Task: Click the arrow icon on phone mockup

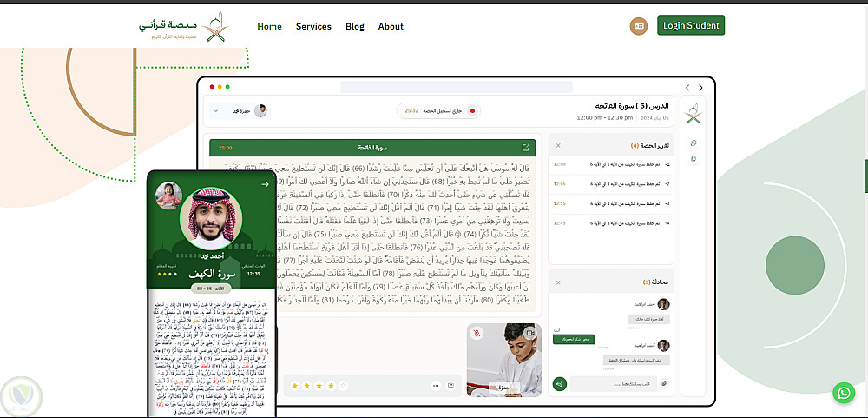Action: (x=265, y=184)
